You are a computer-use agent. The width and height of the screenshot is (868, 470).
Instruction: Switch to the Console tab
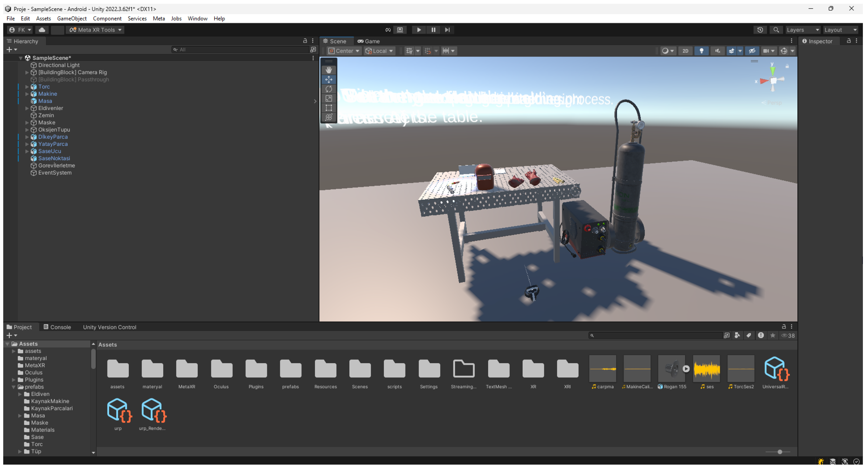point(57,327)
